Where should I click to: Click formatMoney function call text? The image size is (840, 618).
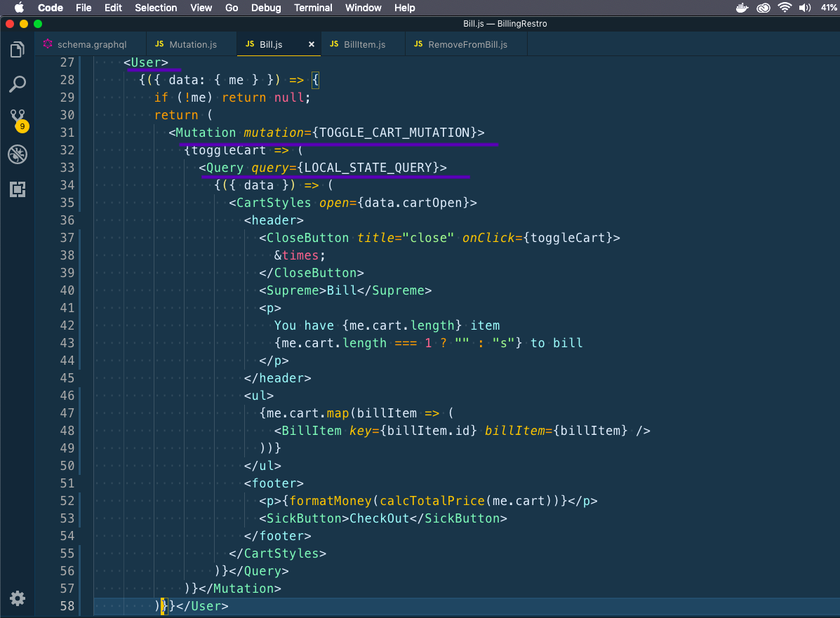coord(331,501)
